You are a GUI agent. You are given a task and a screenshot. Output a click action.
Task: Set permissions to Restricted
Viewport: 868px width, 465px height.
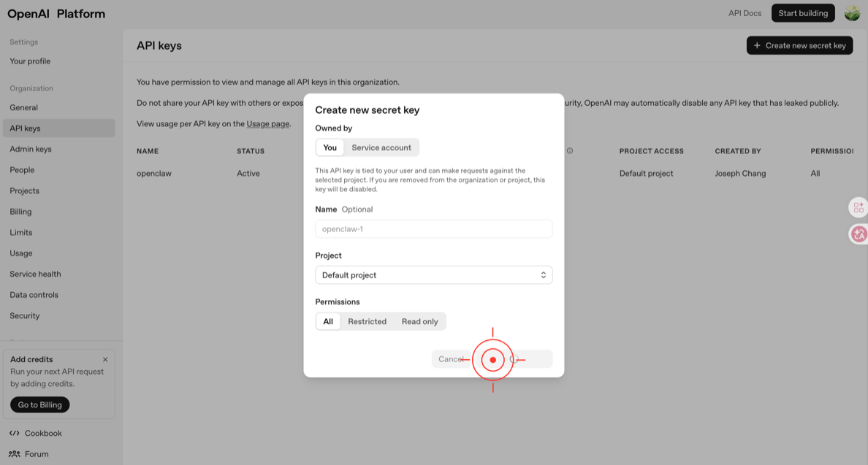point(367,321)
